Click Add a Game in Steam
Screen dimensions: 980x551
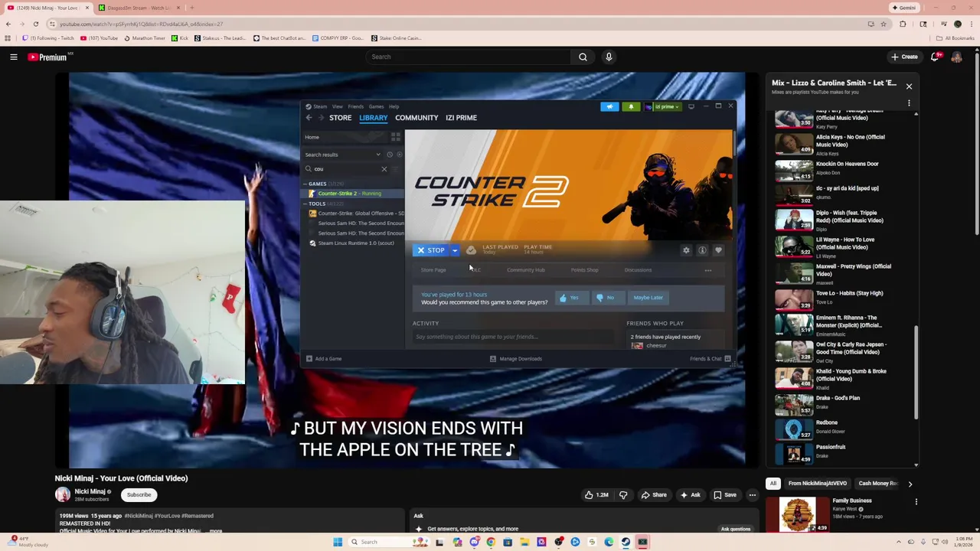tap(324, 359)
